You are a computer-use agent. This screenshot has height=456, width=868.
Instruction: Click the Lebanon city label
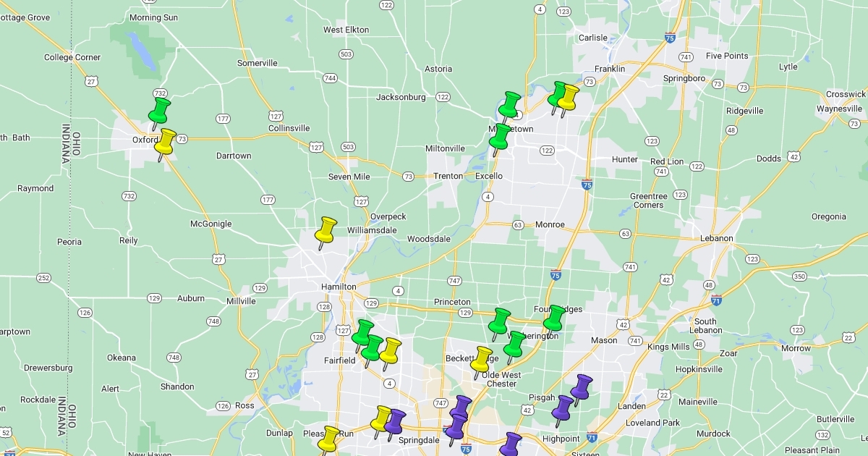pos(716,238)
